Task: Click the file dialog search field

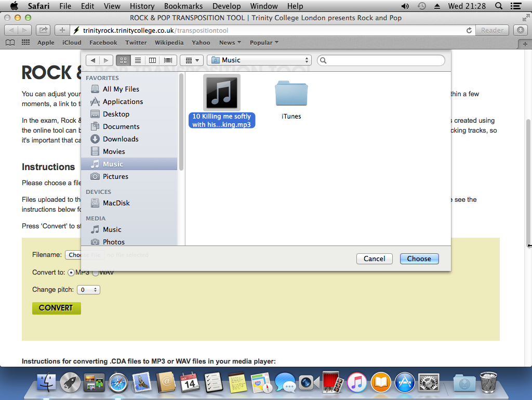Action: [x=381, y=60]
